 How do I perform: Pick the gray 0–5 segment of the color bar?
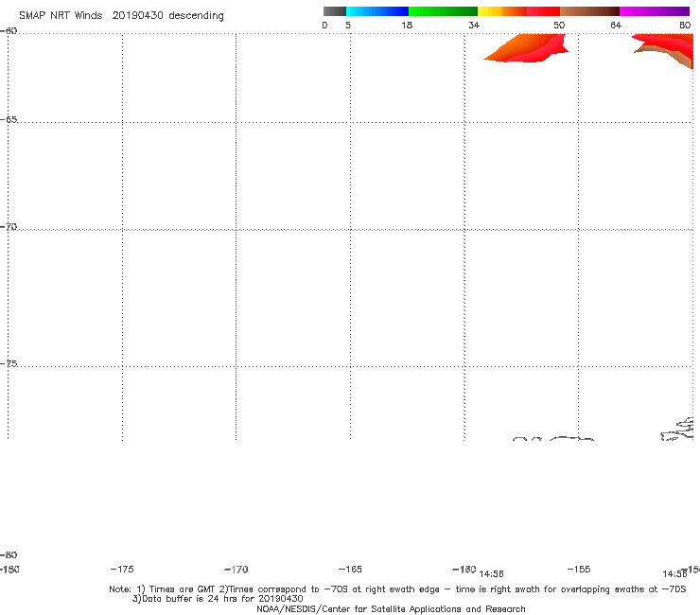pos(335,11)
